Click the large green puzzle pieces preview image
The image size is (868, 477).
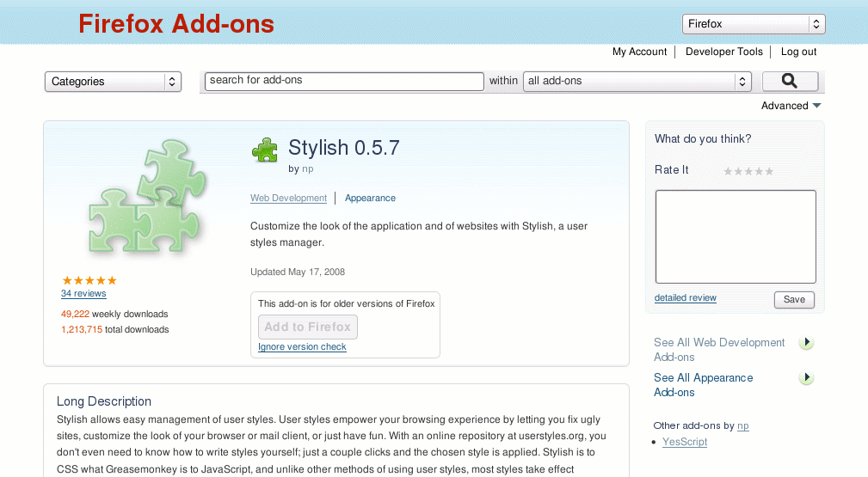(147, 197)
